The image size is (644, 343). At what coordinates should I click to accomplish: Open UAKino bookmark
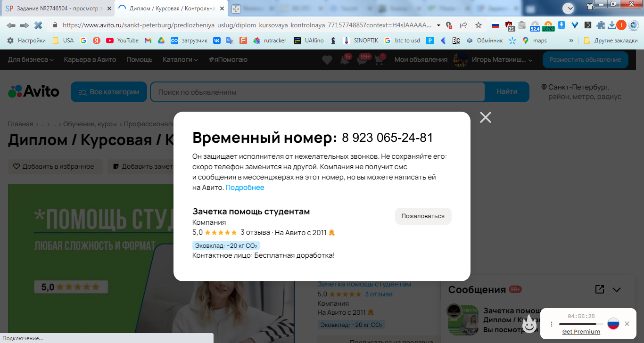[309, 41]
